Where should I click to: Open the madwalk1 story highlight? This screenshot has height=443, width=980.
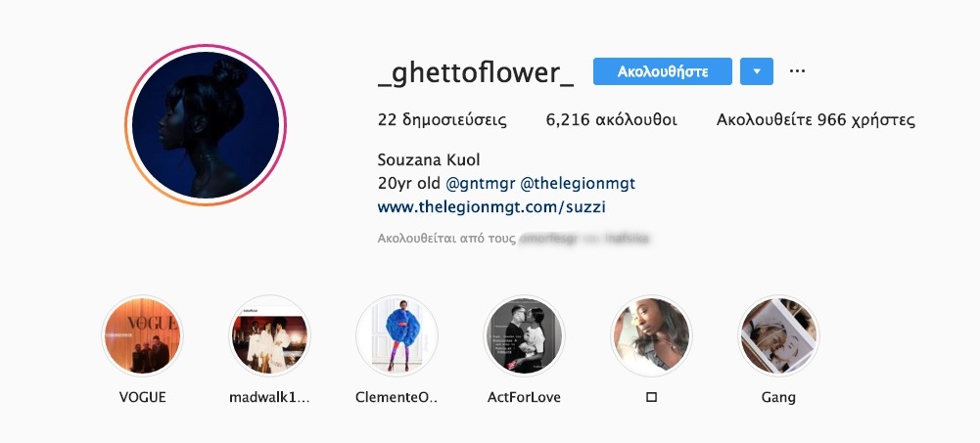pos(269,335)
